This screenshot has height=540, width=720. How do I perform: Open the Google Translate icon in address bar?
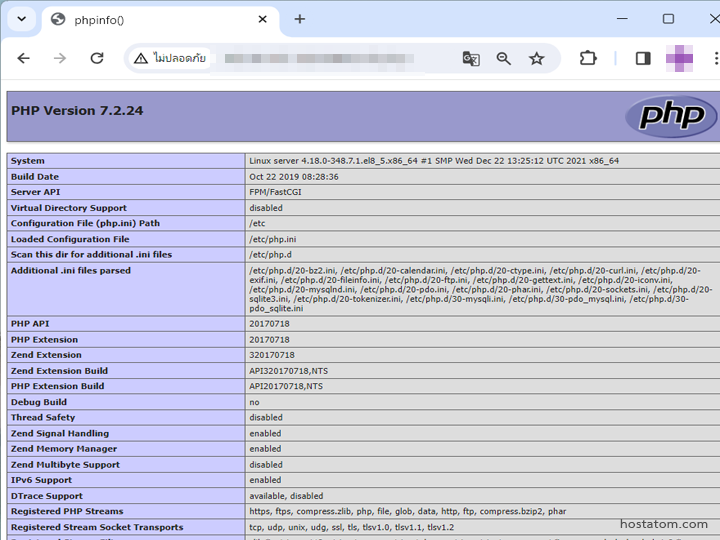pyautogui.click(x=471, y=58)
